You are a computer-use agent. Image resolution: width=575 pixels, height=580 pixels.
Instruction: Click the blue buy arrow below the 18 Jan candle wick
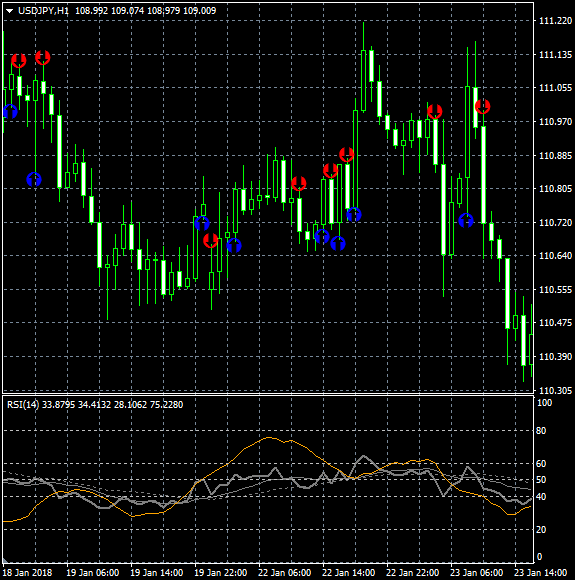click(34, 179)
